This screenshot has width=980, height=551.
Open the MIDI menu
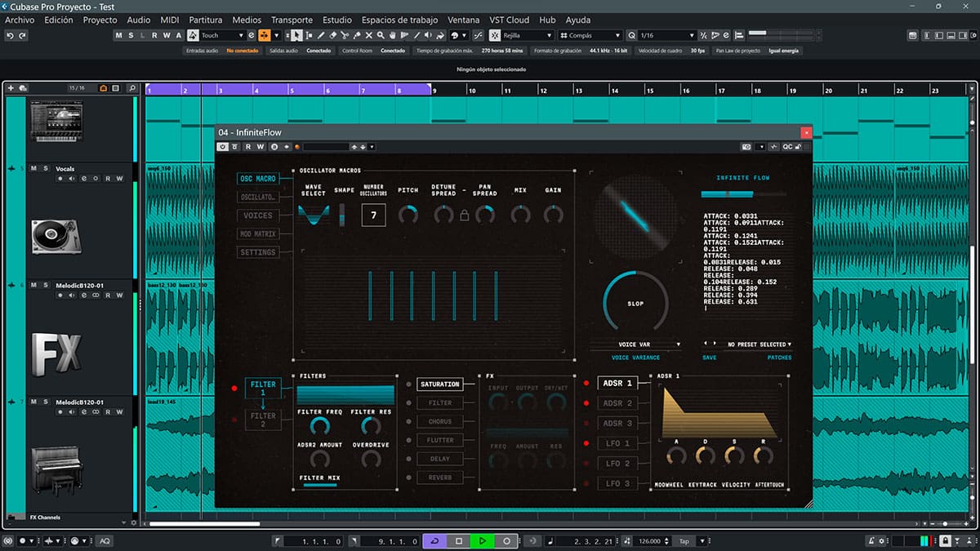170,20
